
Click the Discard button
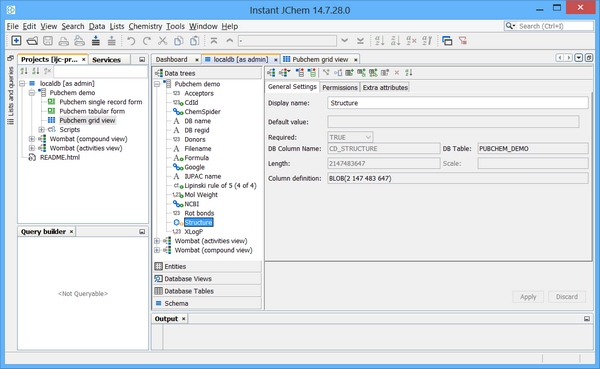coord(567,297)
